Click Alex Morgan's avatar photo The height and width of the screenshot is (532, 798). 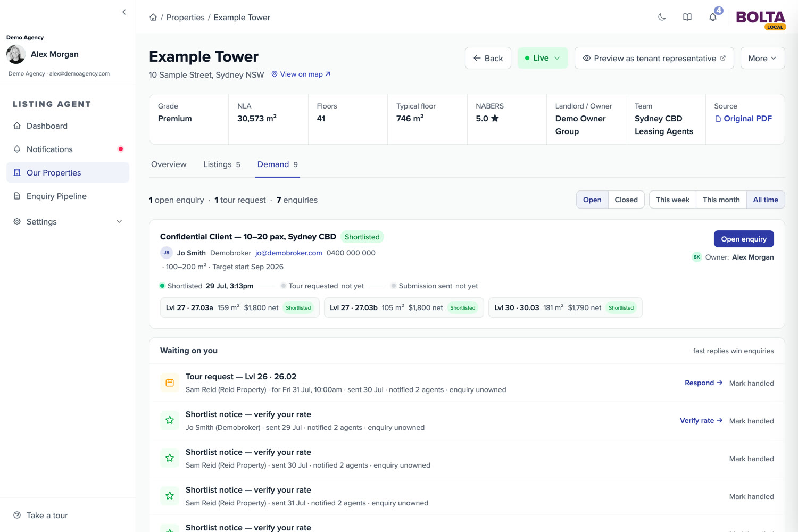coord(16,54)
